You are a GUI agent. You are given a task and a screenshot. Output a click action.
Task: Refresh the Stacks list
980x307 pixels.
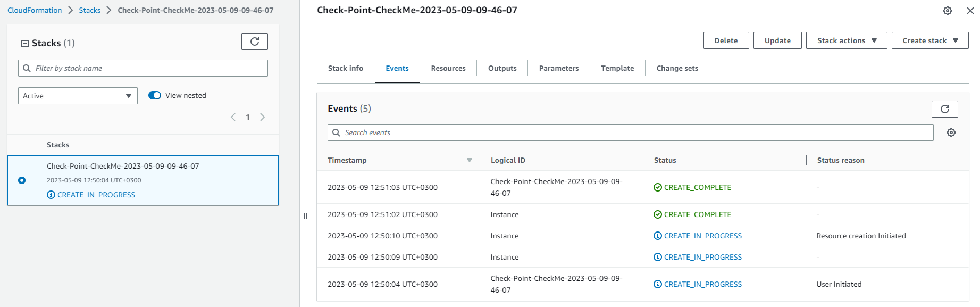pos(255,42)
